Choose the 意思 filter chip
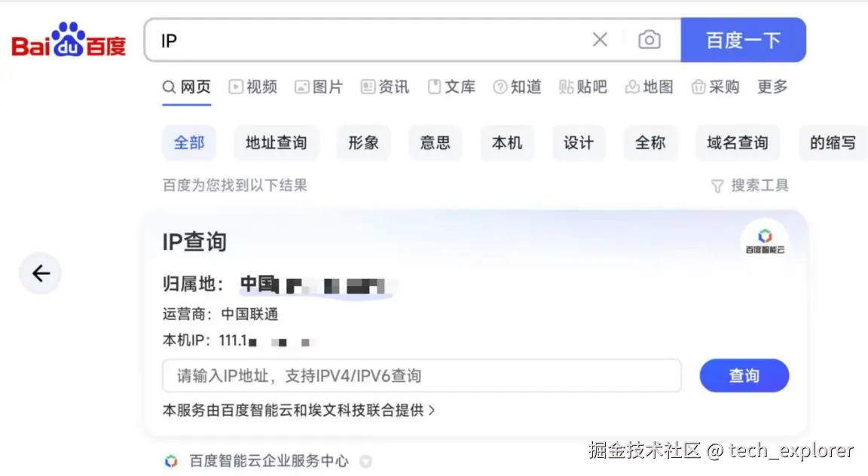868x476 pixels. (435, 143)
